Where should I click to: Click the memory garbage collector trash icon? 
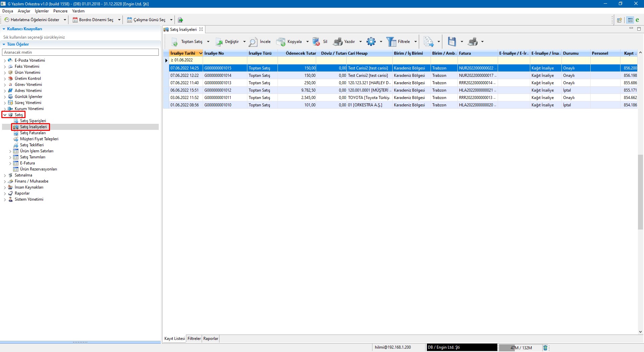coord(545,348)
